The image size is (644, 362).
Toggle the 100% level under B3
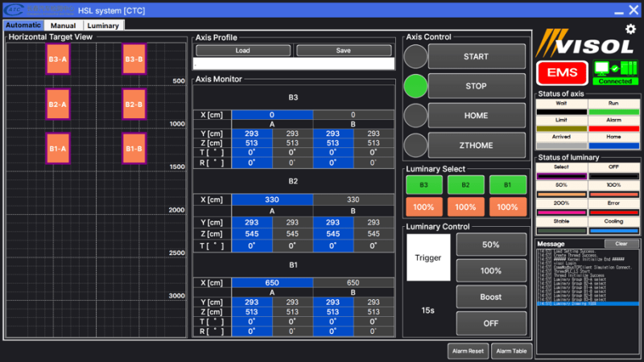click(424, 207)
